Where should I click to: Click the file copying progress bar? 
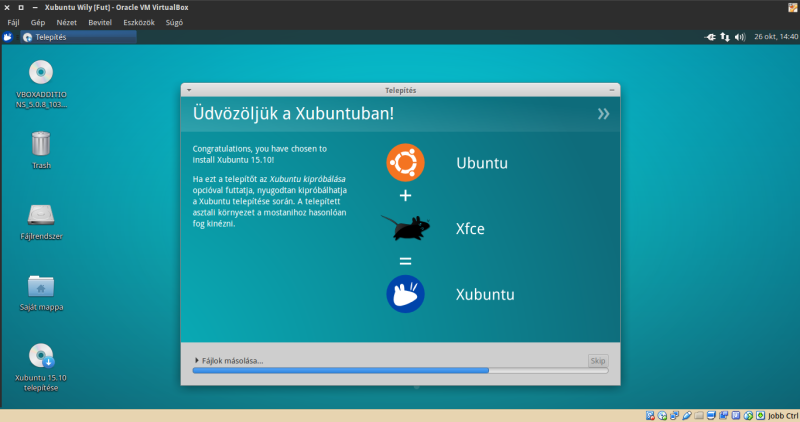pyautogui.click(x=401, y=370)
